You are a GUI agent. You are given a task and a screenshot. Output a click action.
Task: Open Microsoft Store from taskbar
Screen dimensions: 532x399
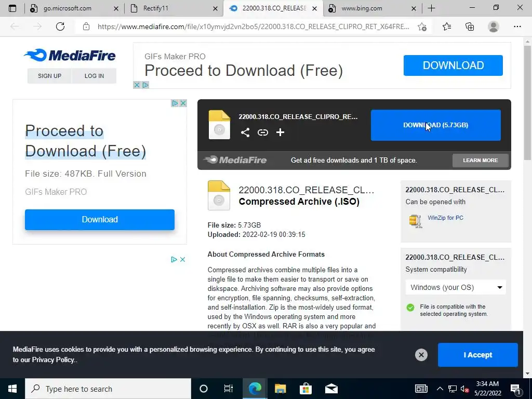(x=305, y=389)
